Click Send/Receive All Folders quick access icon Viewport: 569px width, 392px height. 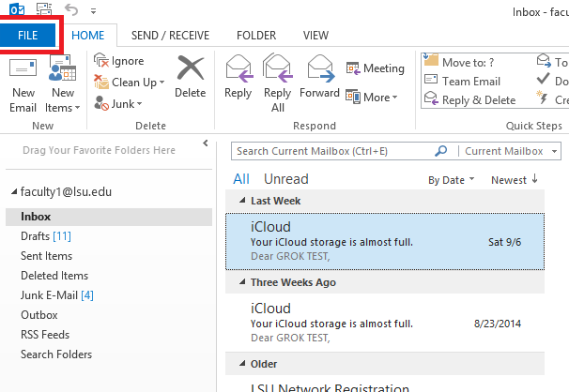44,9
